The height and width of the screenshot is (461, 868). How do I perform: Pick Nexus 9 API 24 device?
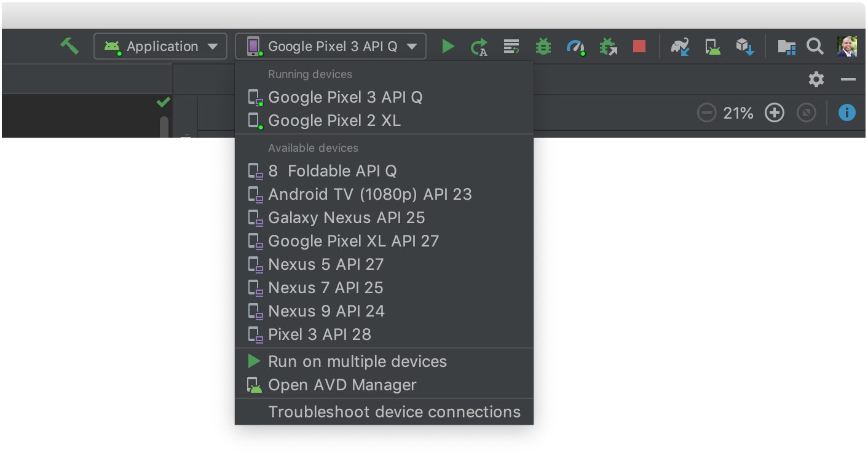tap(384, 311)
